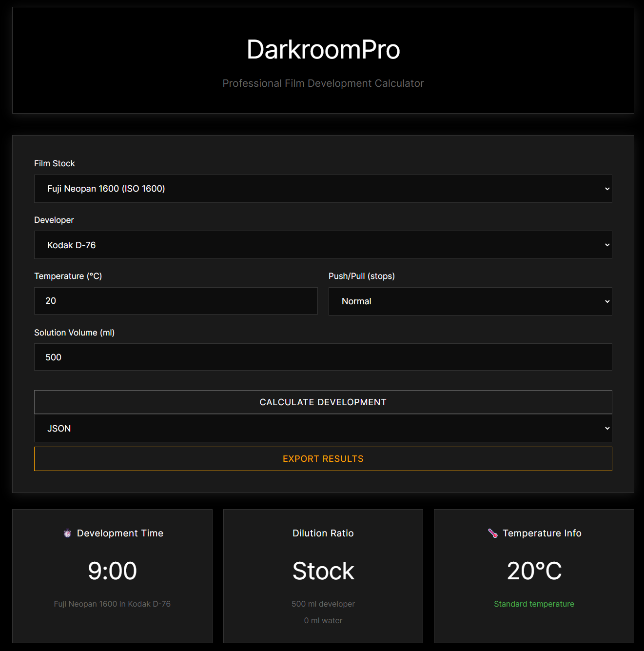Click the Stock dilution ratio value
644x651 pixels.
tap(323, 571)
